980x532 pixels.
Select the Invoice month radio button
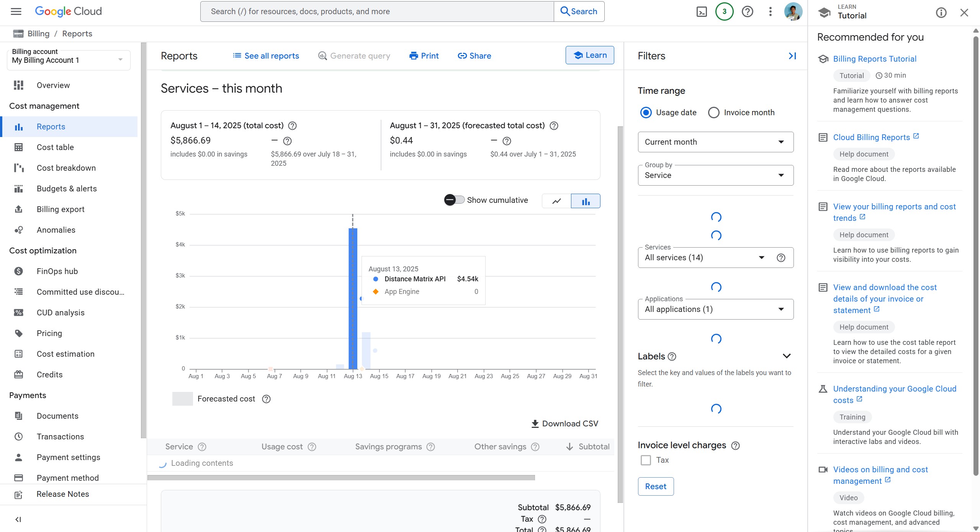[x=713, y=113]
